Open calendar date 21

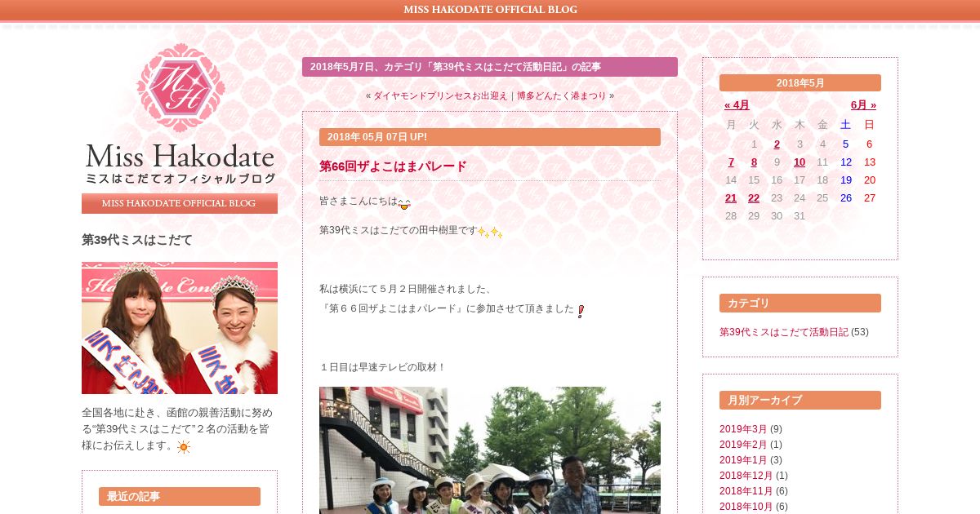pyautogui.click(x=731, y=198)
